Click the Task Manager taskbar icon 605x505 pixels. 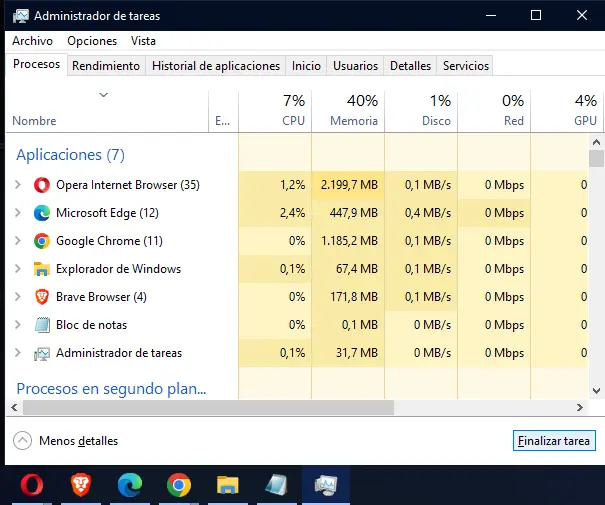tap(326, 485)
